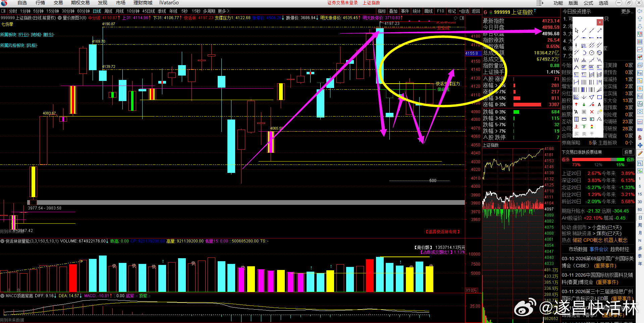Click the 跌幅 0-3% green distribution bar
The image size is (644, 323).
coord(517,112)
